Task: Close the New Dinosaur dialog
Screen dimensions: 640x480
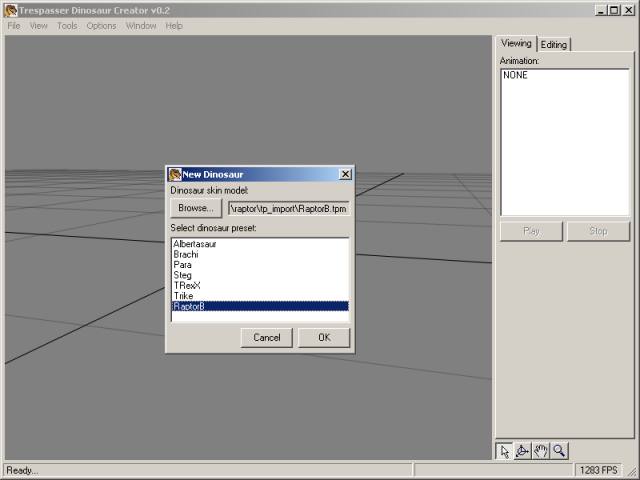Action: (345, 174)
